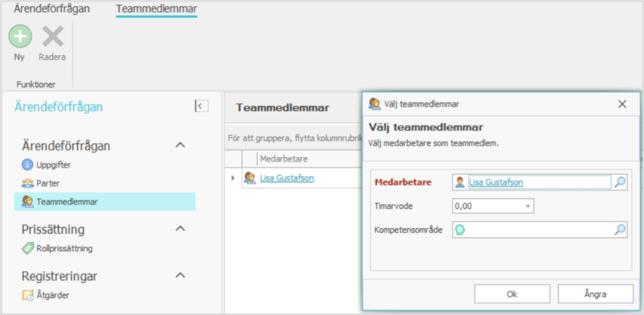Expand the Lisa Gustafson grid row arrow
This screenshot has width=644, height=315.
[233, 178]
